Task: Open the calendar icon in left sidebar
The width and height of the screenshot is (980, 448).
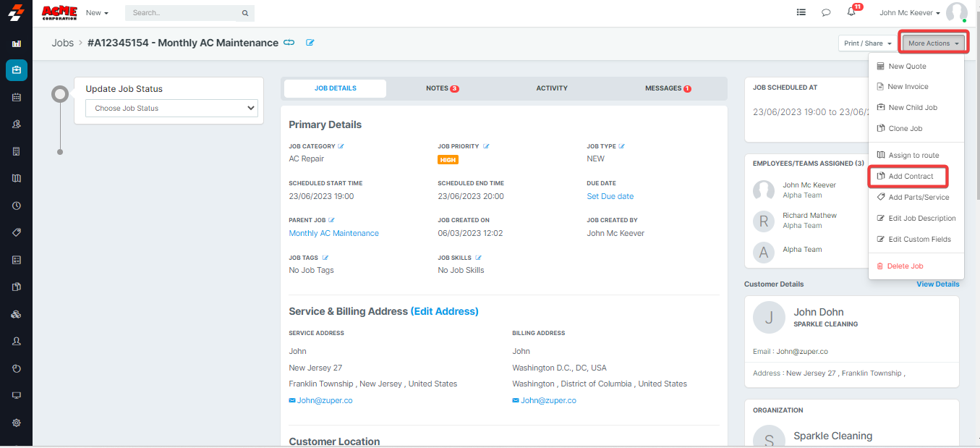Action: click(x=17, y=97)
